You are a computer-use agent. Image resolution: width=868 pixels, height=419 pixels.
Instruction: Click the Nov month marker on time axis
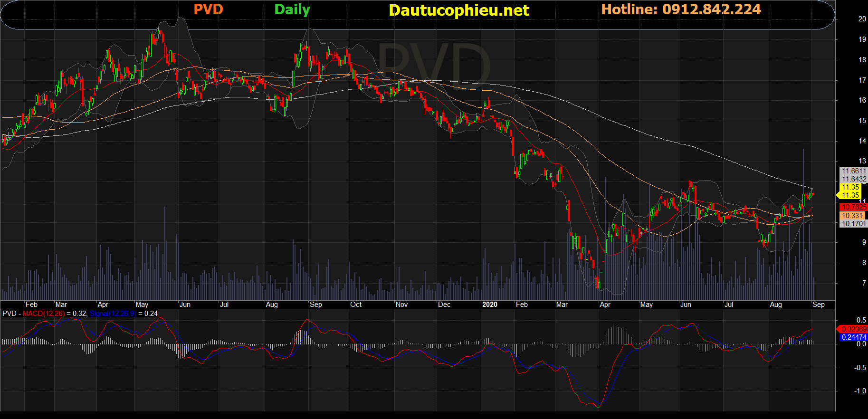401,305
